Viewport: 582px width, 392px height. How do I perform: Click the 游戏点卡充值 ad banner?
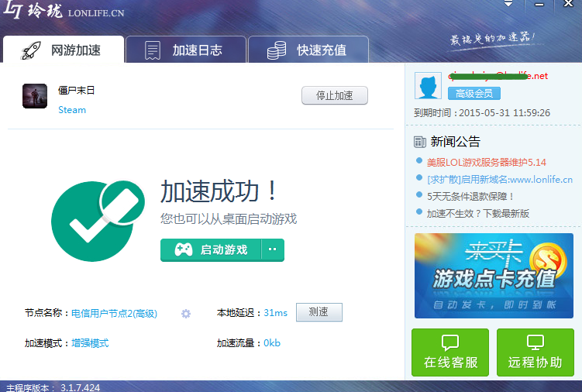pyautogui.click(x=494, y=276)
